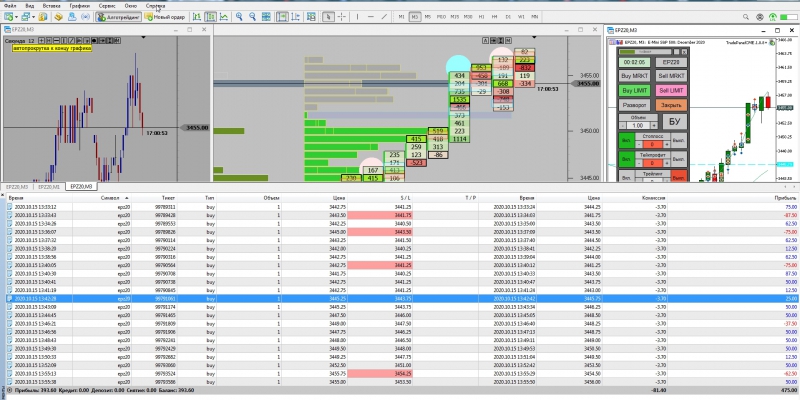Click the БУ breakeven button
This screenshot has height=400, width=800.
coord(674,121)
